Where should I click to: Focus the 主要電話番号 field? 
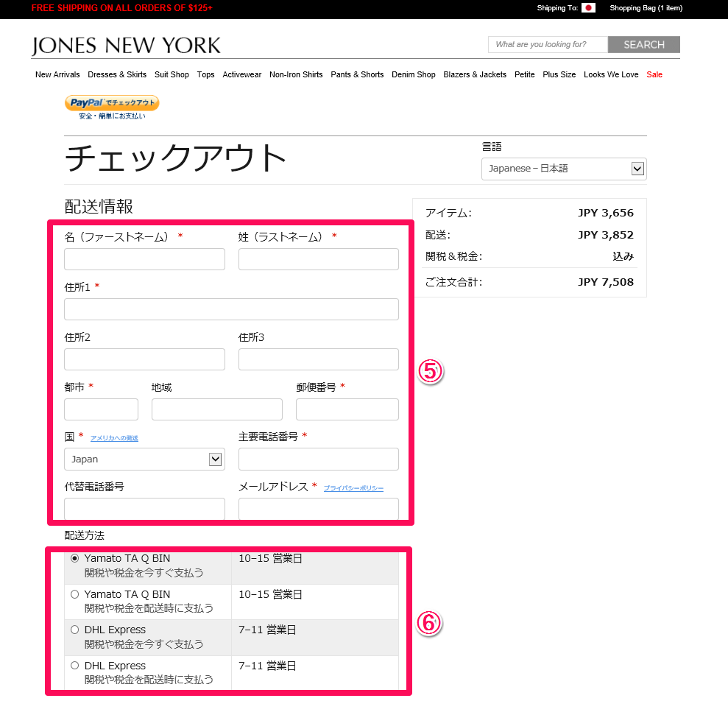coord(319,459)
